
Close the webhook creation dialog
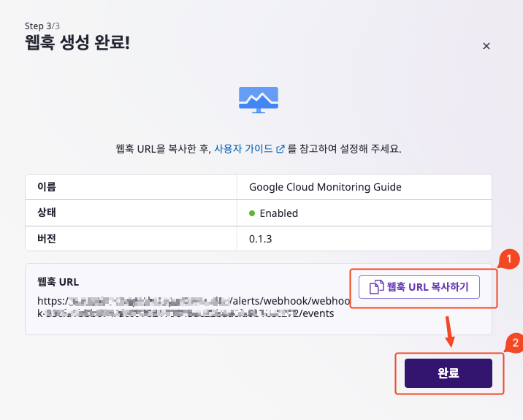coord(486,46)
